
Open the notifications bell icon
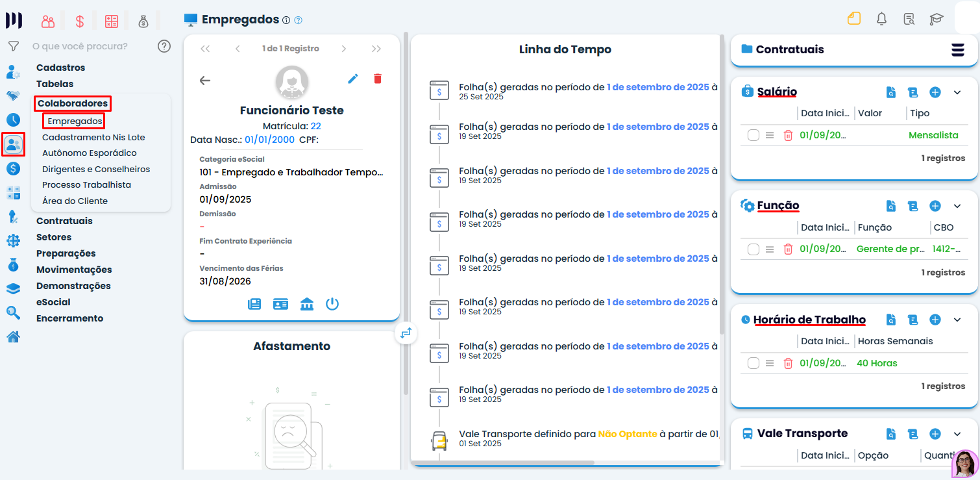(881, 19)
